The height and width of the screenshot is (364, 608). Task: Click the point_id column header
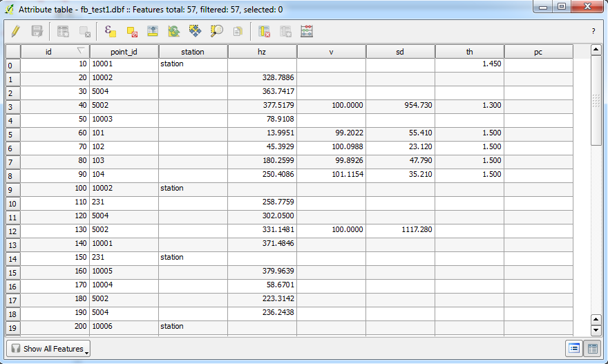pyautogui.click(x=124, y=52)
